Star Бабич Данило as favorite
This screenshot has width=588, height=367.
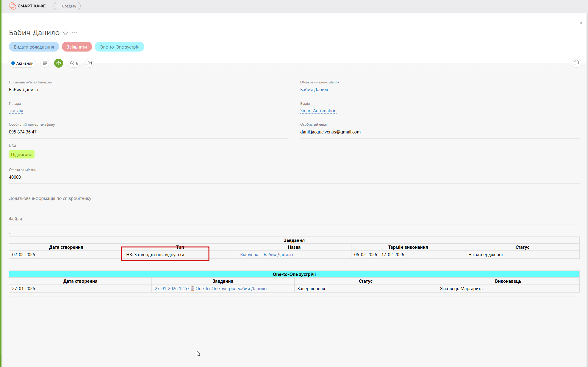pyautogui.click(x=65, y=33)
